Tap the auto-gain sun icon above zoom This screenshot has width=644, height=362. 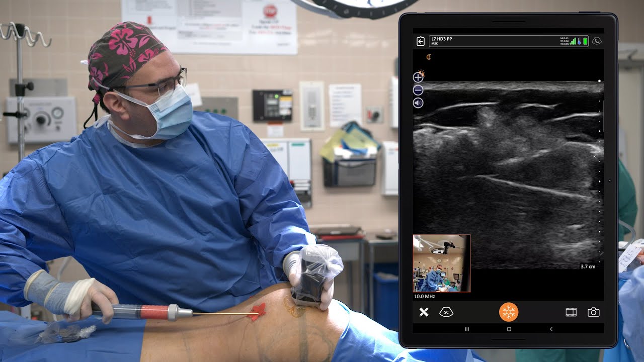tap(422, 73)
